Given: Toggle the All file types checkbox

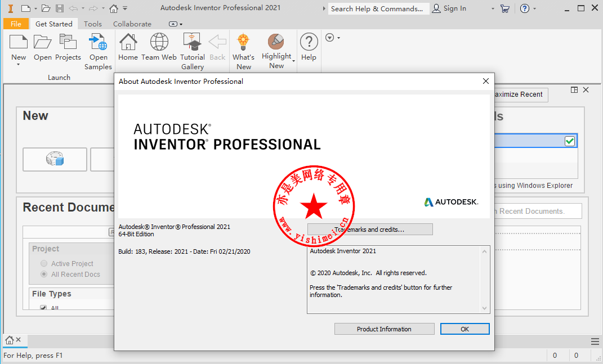Looking at the screenshot, I should [x=43, y=308].
